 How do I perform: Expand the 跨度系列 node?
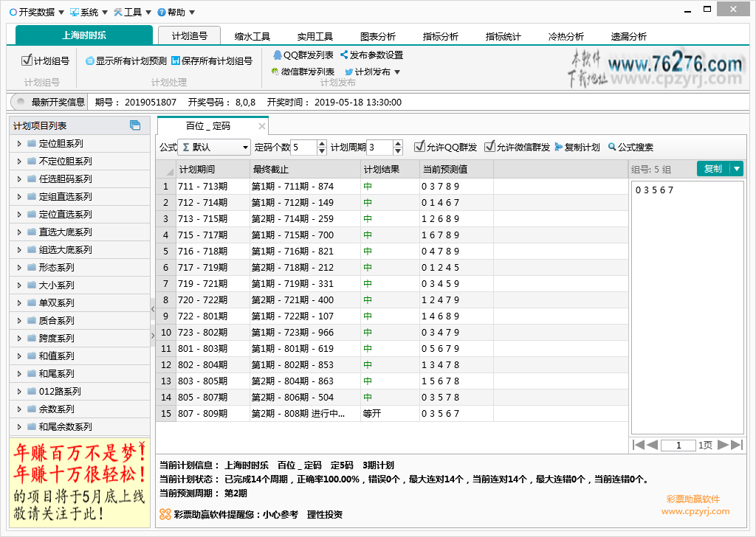point(19,338)
